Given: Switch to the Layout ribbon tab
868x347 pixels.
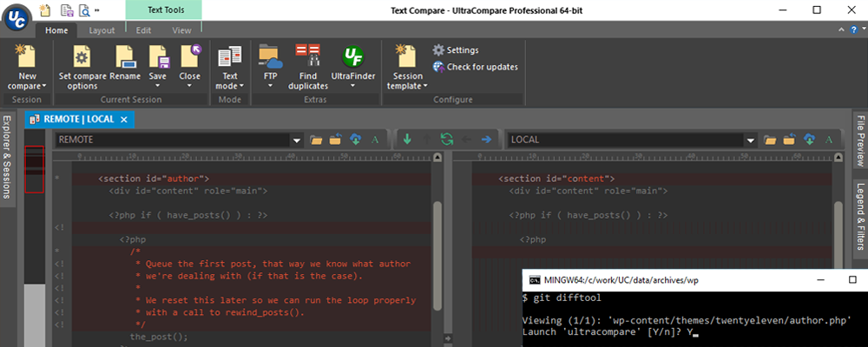Looking at the screenshot, I should click(102, 30).
